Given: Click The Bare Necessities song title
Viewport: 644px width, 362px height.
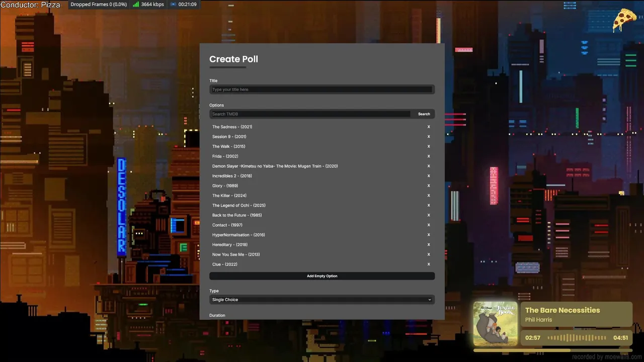Looking at the screenshot, I should (562, 310).
